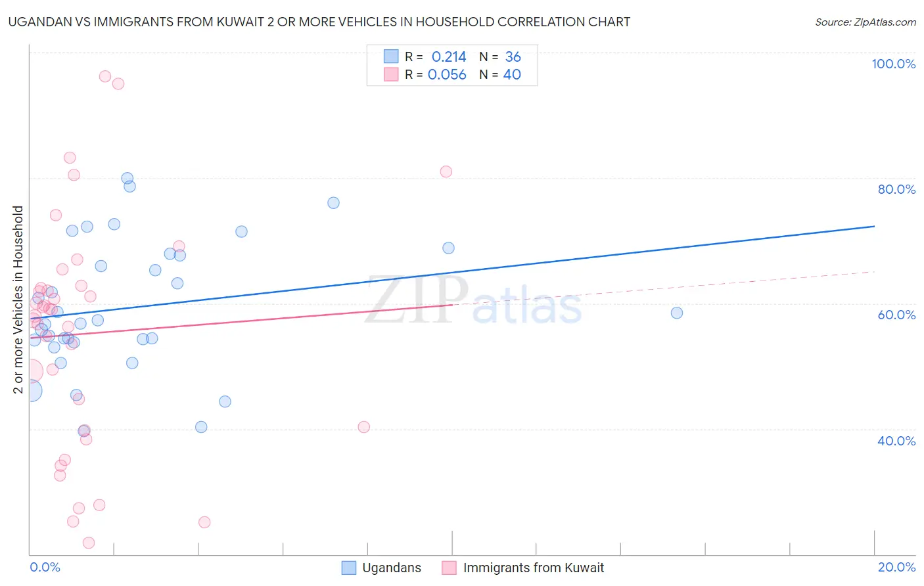Click the 60.0% y-axis label
The height and width of the screenshot is (586, 924).
click(896, 315)
